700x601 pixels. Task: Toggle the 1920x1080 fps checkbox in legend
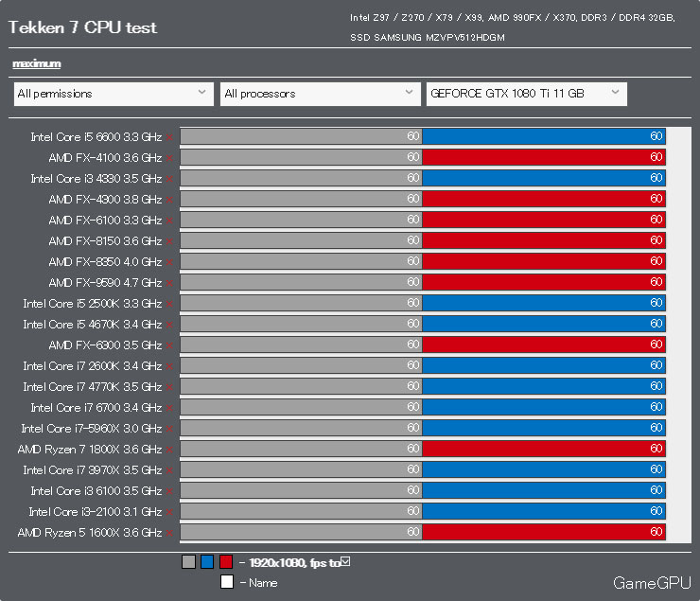coord(345,561)
